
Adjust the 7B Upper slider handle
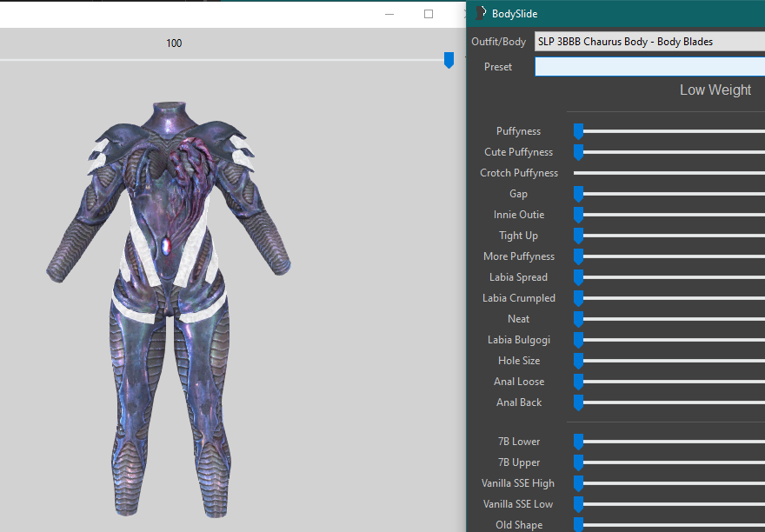579,462
